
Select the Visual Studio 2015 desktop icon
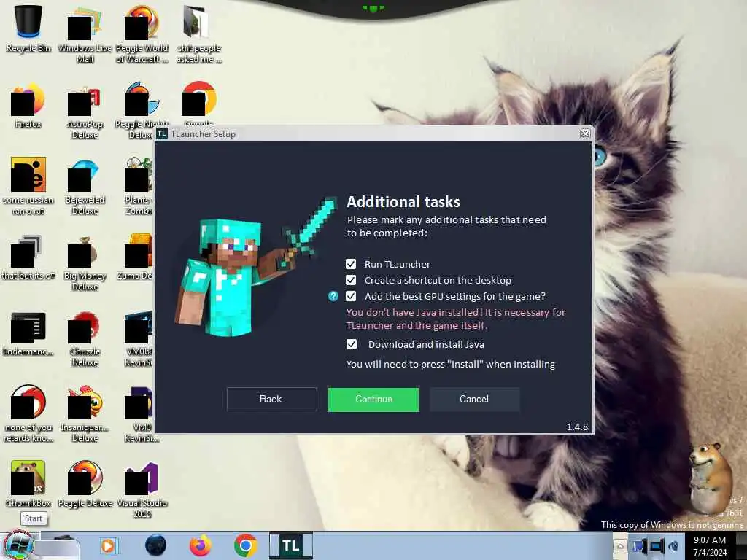(x=142, y=489)
